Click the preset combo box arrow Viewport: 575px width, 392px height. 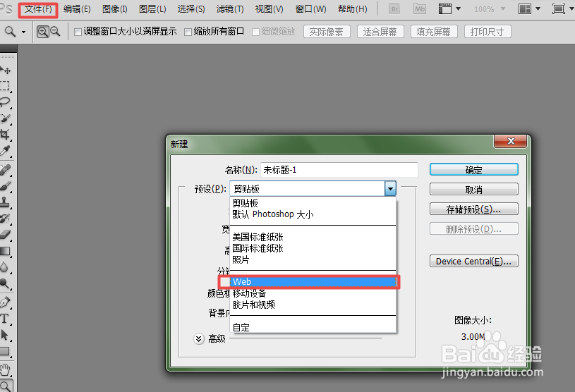pos(390,189)
